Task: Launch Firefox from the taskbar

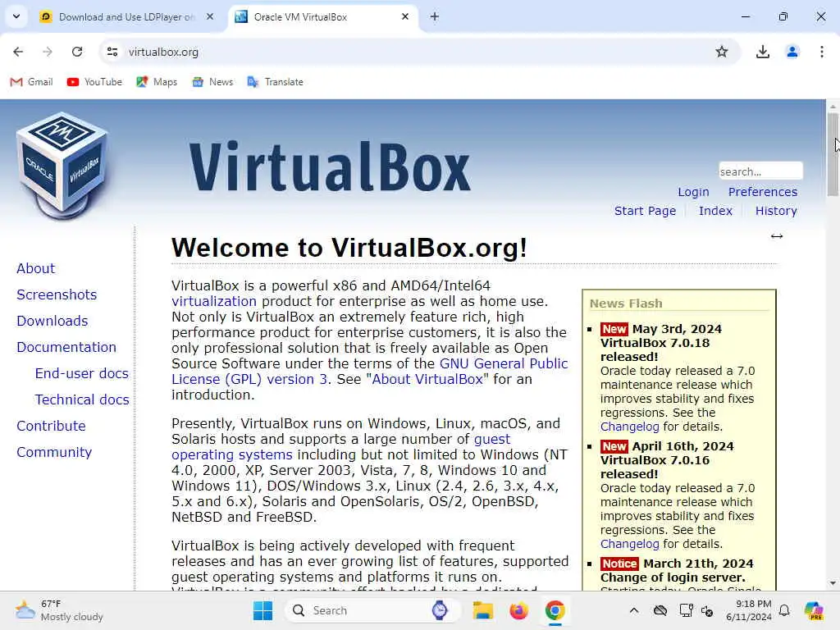Action: pyautogui.click(x=518, y=610)
